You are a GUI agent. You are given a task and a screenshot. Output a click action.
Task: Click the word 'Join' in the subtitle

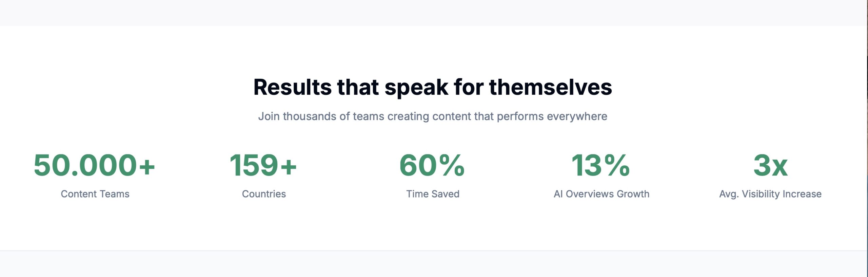[269, 116]
